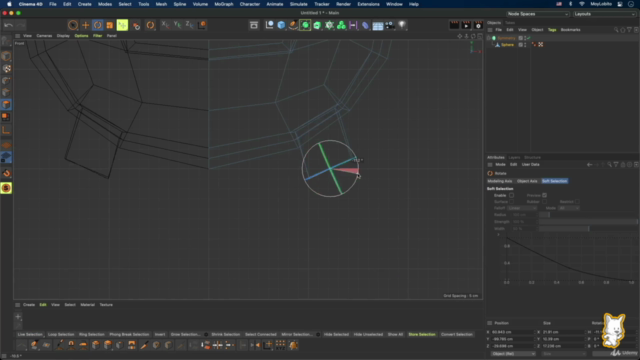Image resolution: width=640 pixels, height=360 pixels.
Task: Click the Store Selection button
Action: 422,334
